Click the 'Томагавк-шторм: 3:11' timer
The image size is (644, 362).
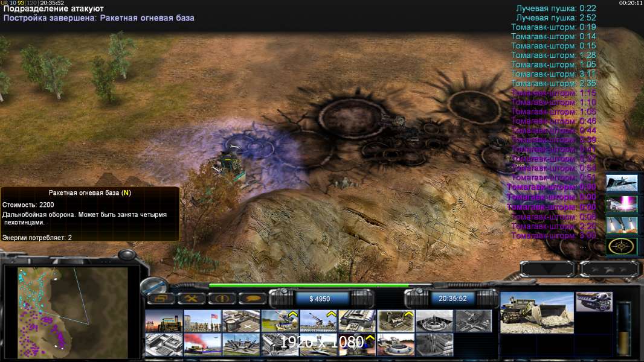(x=553, y=74)
